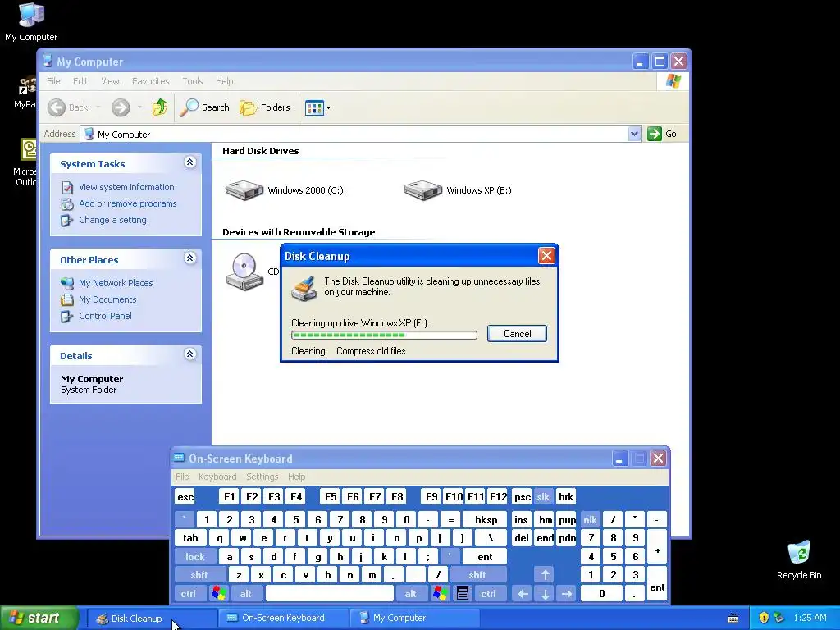Select the CD drive icon
The width and height of the screenshot is (840, 630).
pyautogui.click(x=244, y=272)
